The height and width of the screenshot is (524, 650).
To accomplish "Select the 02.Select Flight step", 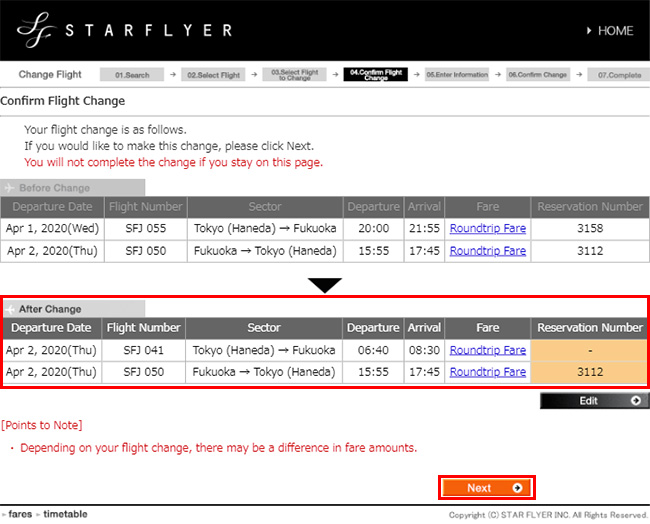I will tap(213, 75).
